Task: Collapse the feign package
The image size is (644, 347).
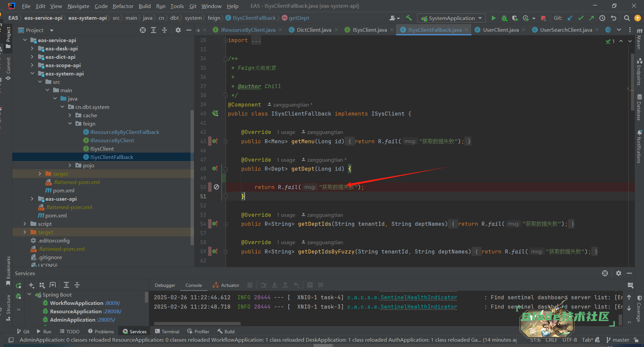Action: coord(70,124)
